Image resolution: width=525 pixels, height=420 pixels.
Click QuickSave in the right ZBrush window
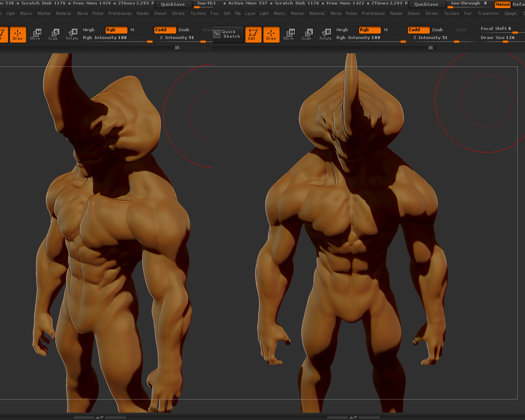427,5
